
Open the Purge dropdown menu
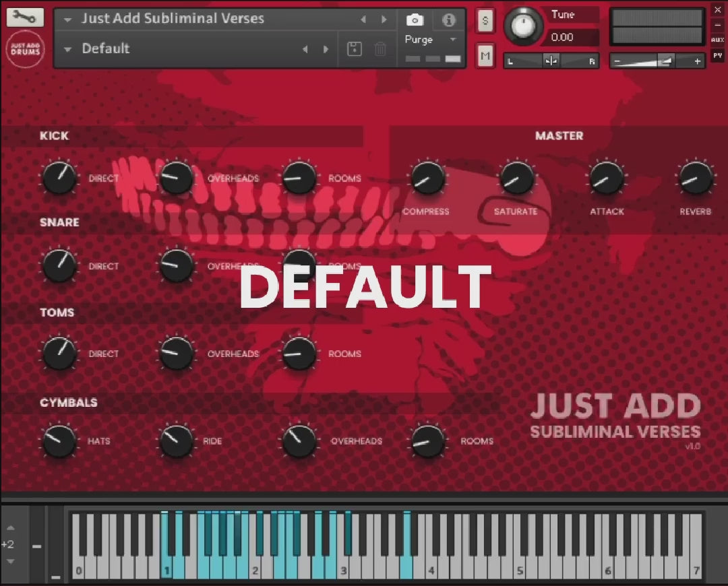(x=431, y=40)
